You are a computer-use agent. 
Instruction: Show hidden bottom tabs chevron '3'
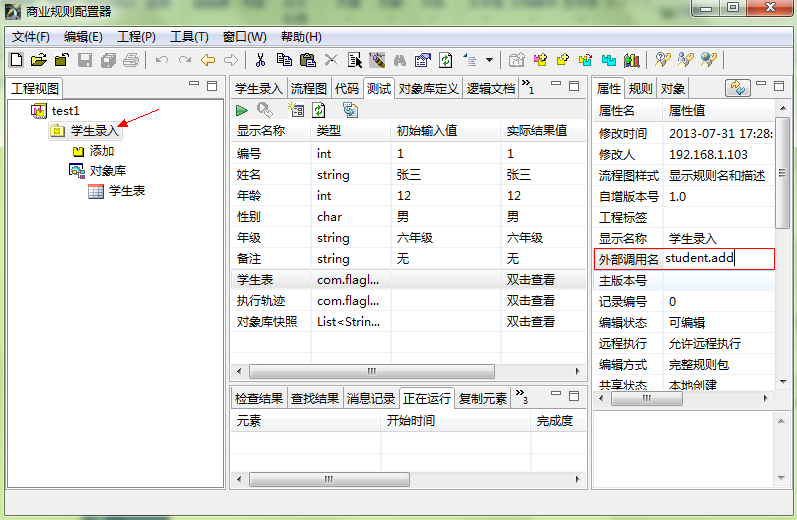(522, 396)
